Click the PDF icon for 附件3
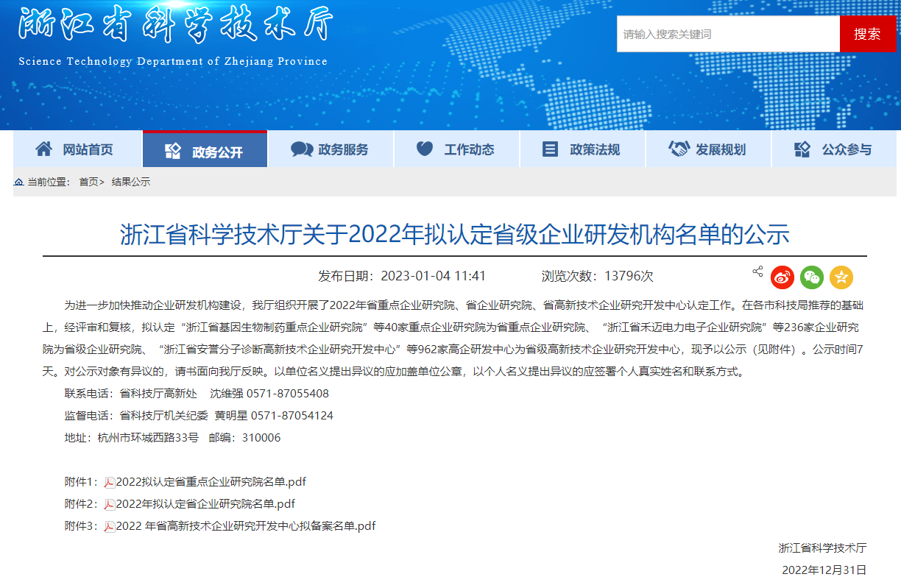Screen dimensions: 901x588 click(x=110, y=527)
